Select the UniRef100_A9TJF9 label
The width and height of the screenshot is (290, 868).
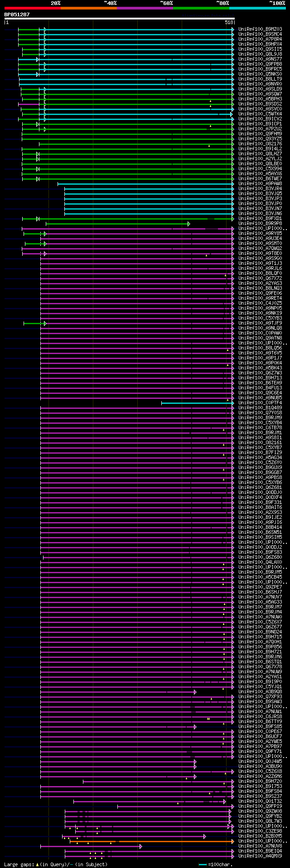tap(260, 323)
